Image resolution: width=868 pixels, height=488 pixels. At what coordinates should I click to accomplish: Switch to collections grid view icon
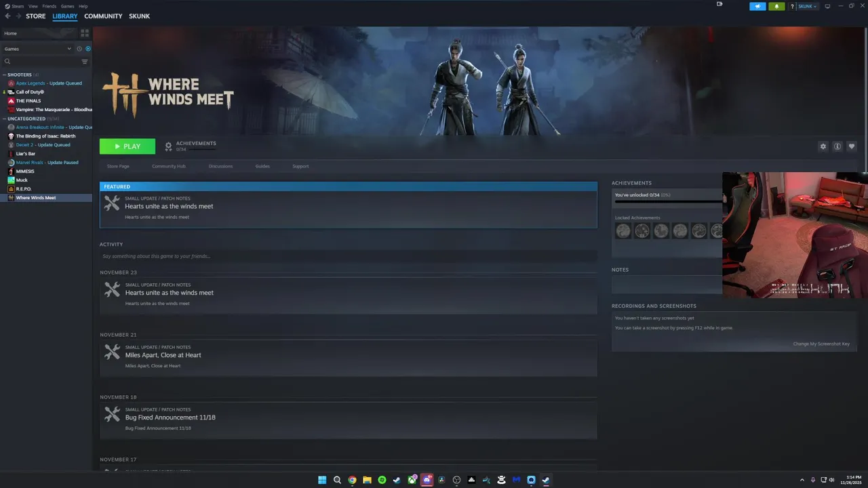[85, 33]
